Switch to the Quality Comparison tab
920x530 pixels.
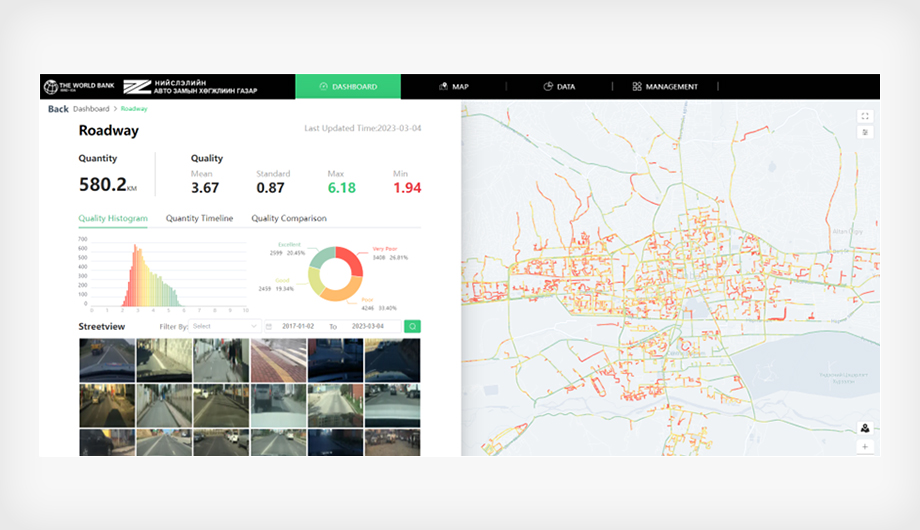coord(288,218)
